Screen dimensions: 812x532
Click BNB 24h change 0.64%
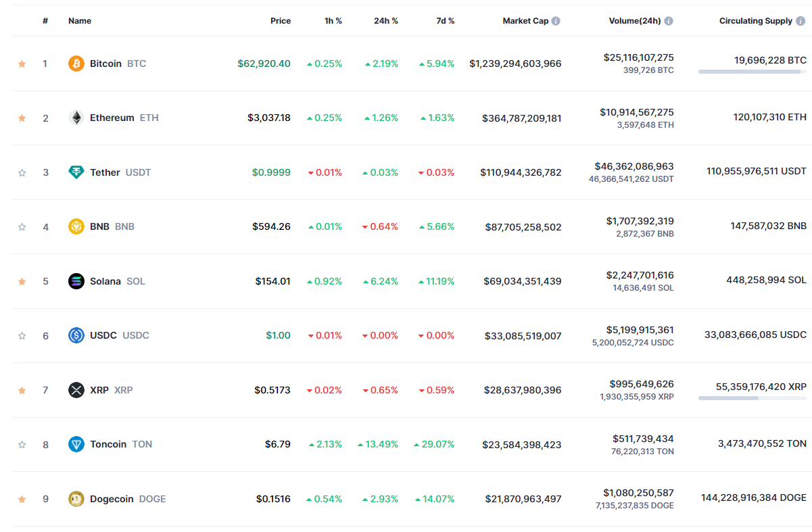tap(380, 226)
